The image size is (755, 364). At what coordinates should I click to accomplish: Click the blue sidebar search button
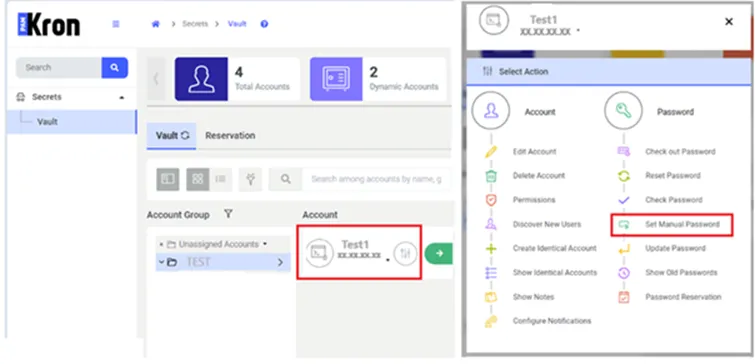point(115,67)
